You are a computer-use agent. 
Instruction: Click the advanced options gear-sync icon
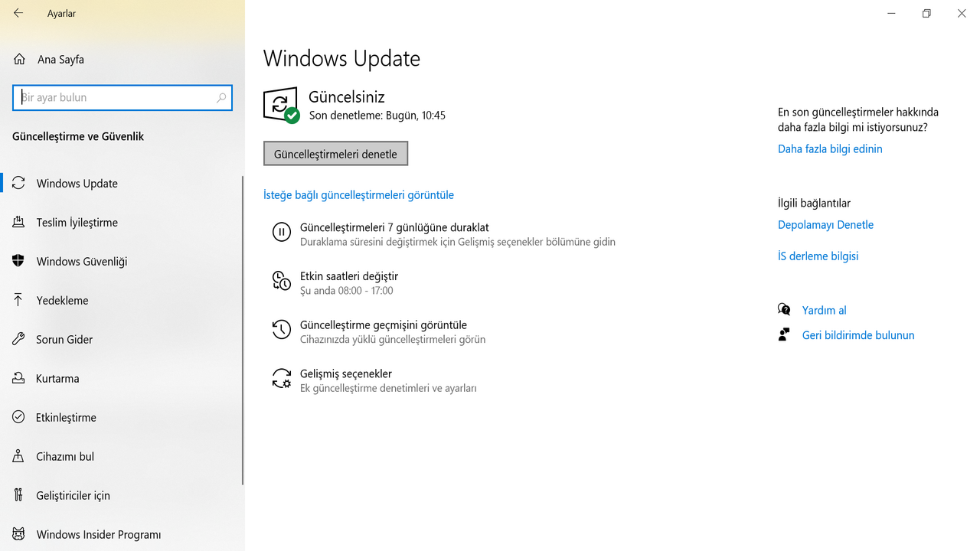(282, 379)
